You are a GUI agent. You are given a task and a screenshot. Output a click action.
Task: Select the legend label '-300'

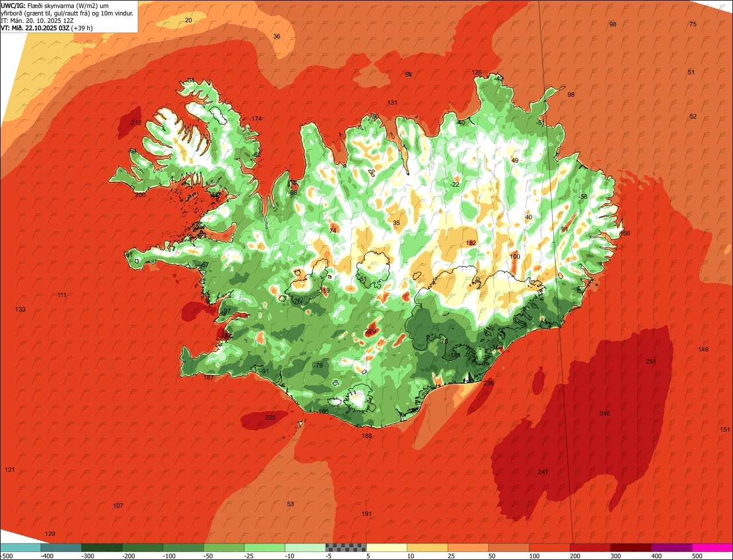(87, 556)
